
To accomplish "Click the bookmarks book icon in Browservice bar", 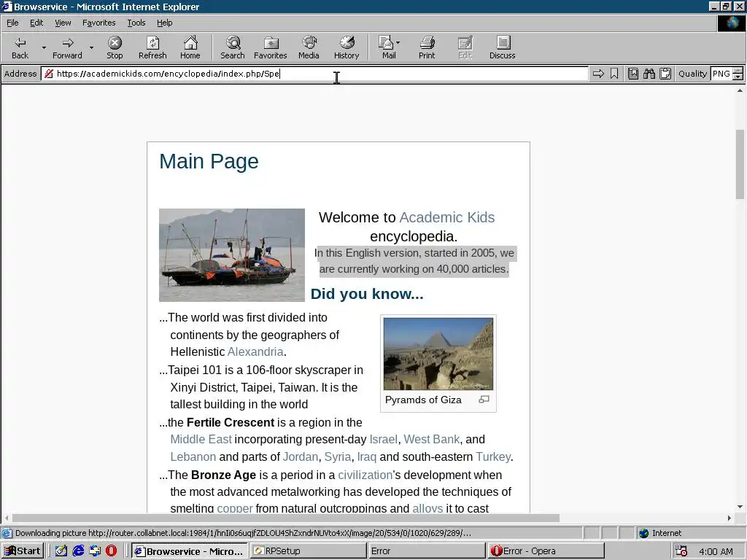I will pos(633,74).
